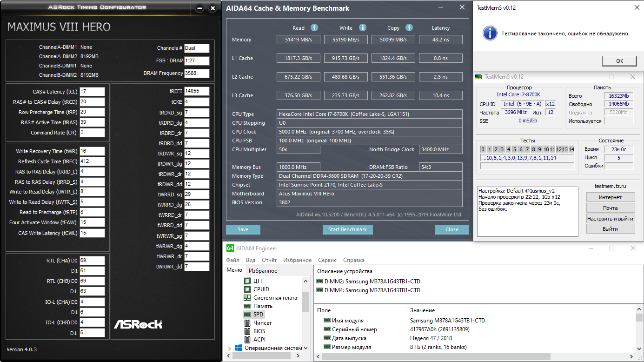Click the down arrow of the SPD details scrollbar
644x362 pixels.
[x=640, y=348]
